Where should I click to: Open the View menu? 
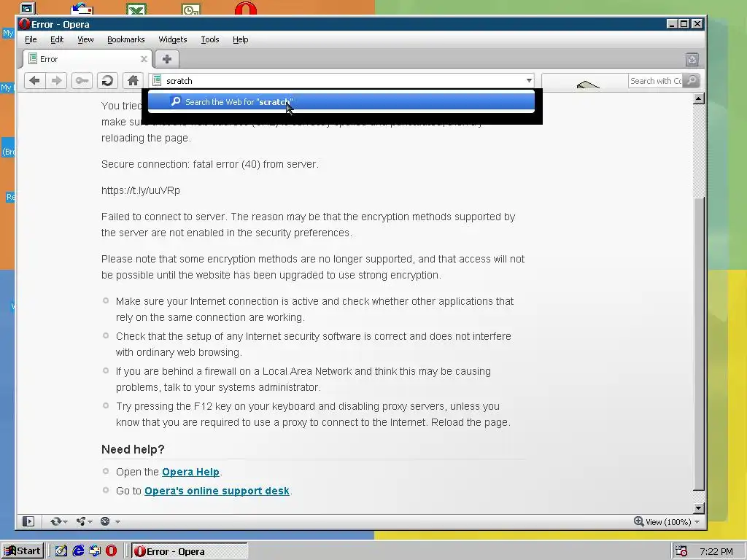click(85, 39)
